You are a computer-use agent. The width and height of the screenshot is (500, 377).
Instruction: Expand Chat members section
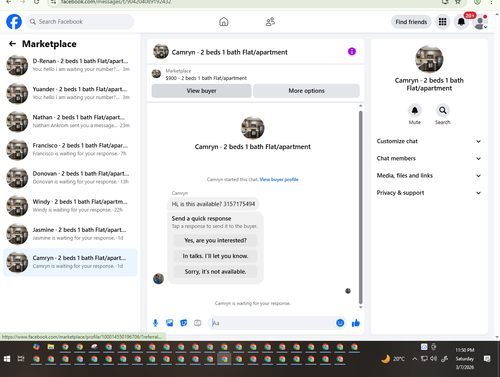tap(429, 158)
